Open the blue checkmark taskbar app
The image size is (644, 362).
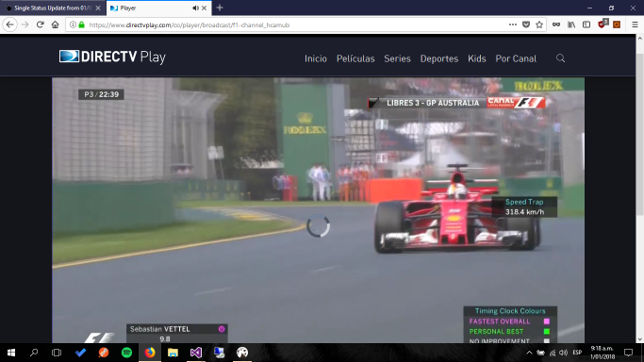click(80, 353)
